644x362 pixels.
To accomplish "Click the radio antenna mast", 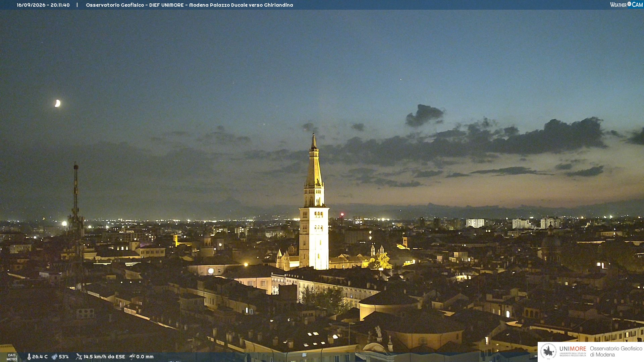I will click(x=76, y=215).
